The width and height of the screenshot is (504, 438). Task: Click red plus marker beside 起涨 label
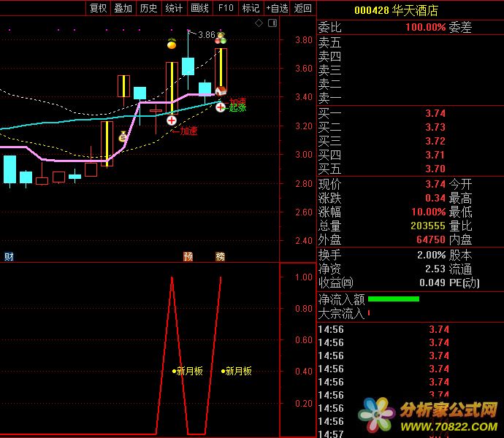(x=221, y=107)
